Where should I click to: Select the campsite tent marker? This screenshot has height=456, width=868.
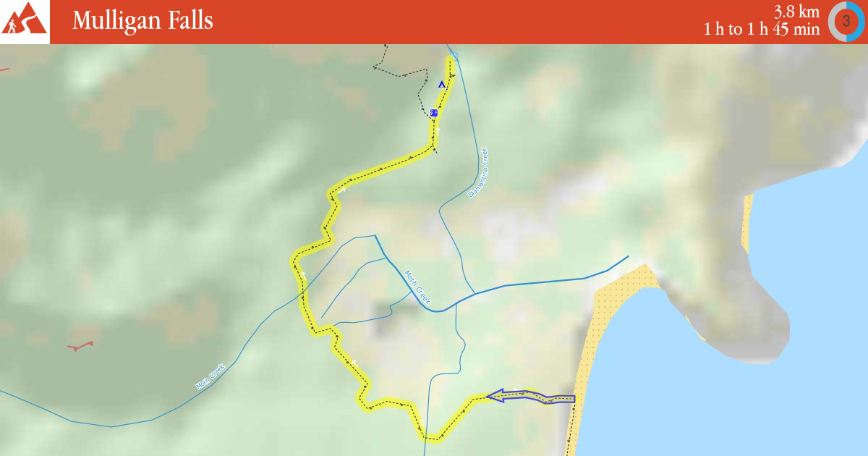[442, 85]
